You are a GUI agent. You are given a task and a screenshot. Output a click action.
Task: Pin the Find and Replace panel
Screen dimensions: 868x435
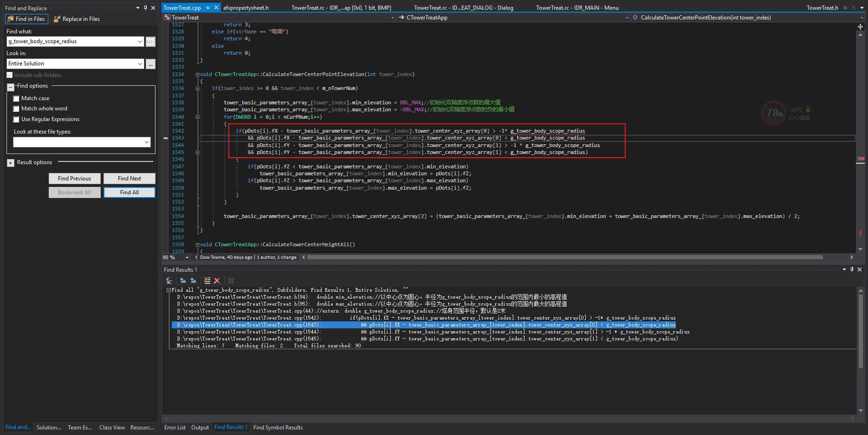[x=145, y=8]
